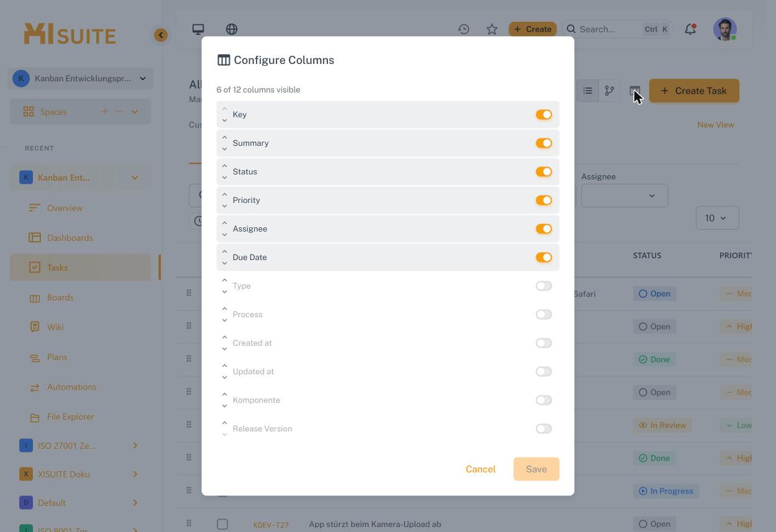Open the recent history clock icon
This screenshot has height=532, width=776.
(463, 29)
